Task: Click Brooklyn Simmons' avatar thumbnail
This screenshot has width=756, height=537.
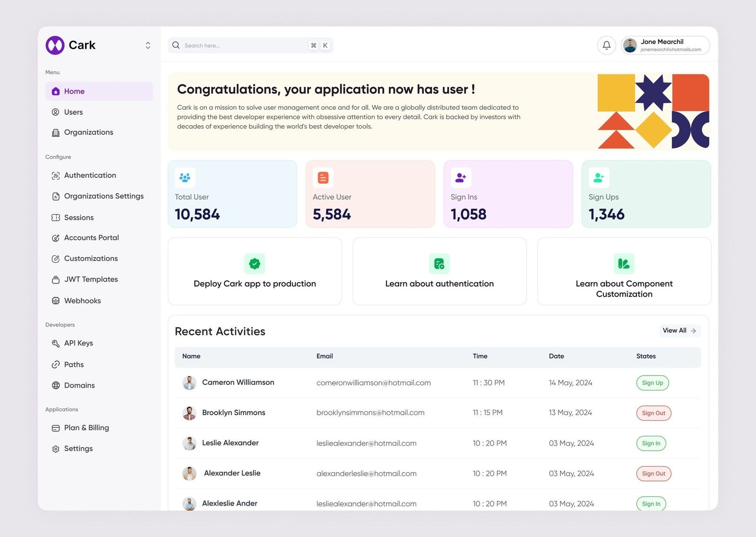Action: pyautogui.click(x=189, y=413)
